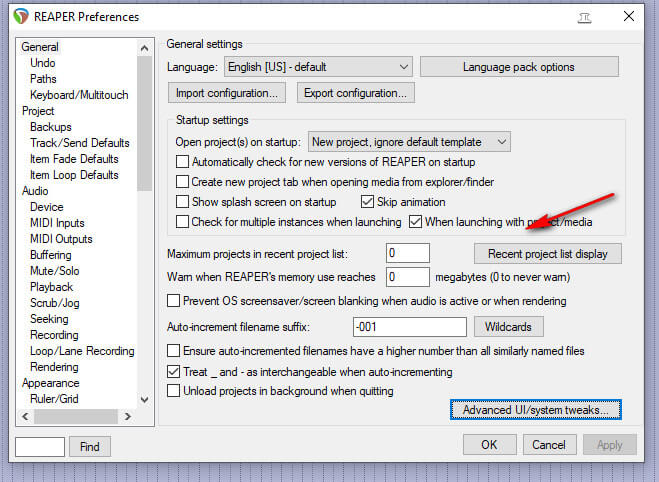This screenshot has height=482, width=659.
Task: Toggle Ensure auto-incremented filenames have higher number
Action: click(x=174, y=350)
